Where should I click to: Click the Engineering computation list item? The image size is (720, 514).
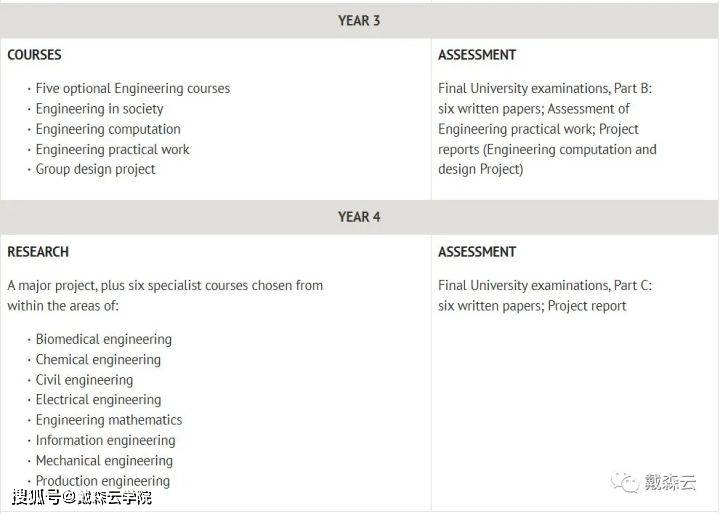108,129
